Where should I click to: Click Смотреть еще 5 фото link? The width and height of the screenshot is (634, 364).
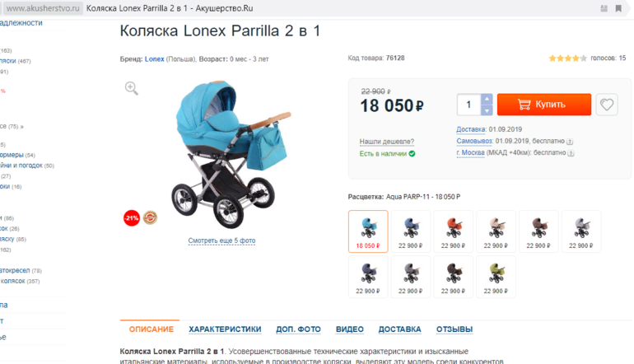coord(221,240)
